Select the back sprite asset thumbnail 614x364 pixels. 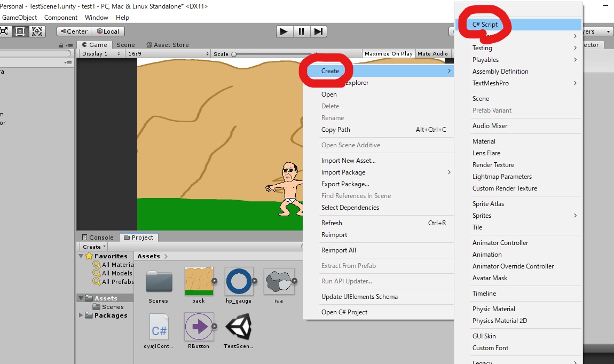[199, 281]
